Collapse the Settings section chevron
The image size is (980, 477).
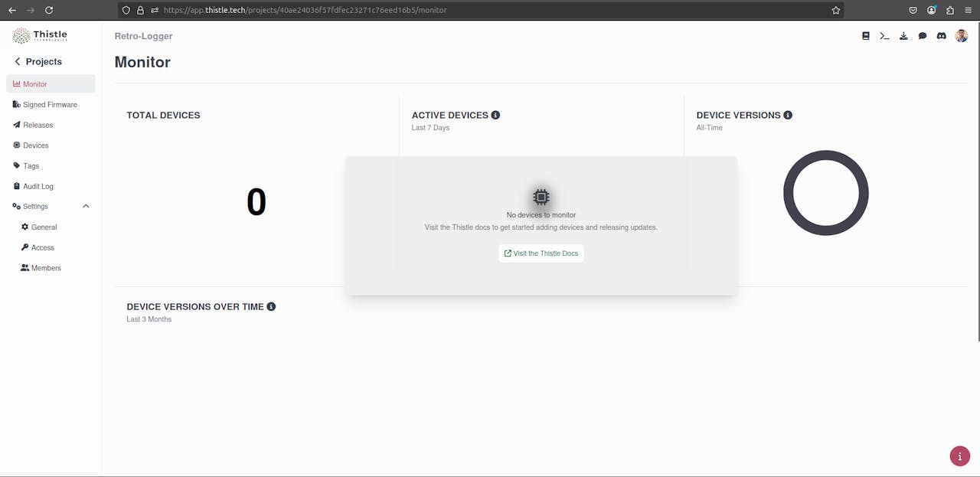coord(86,206)
